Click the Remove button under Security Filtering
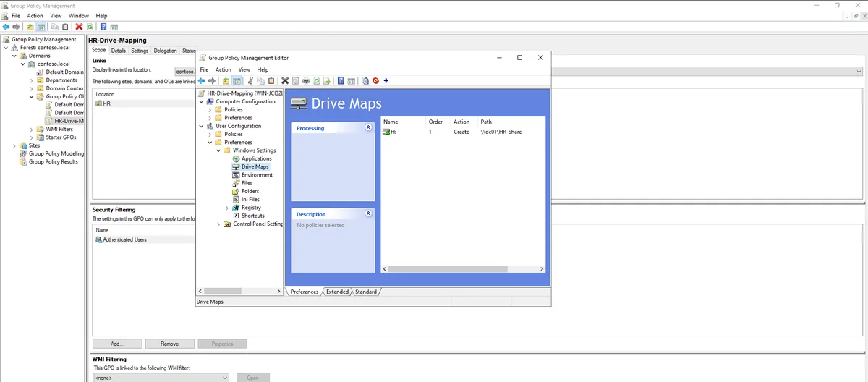Image resolution: width=868 pixels, height=382 pixels. (x=170, y=344)
